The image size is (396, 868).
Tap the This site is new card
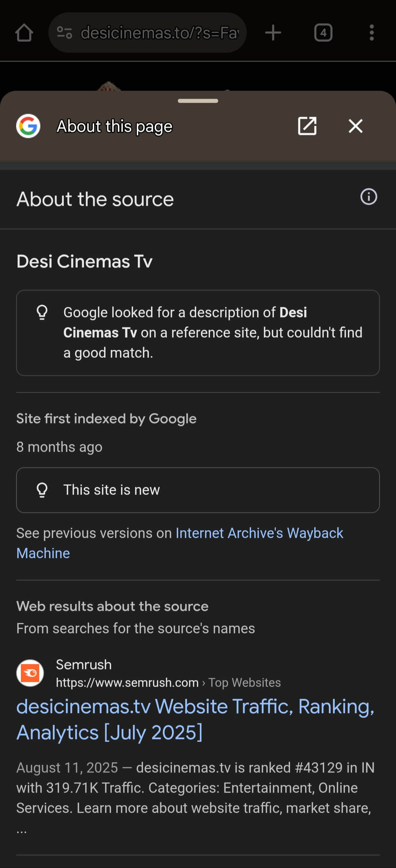(x=198, y=490)
